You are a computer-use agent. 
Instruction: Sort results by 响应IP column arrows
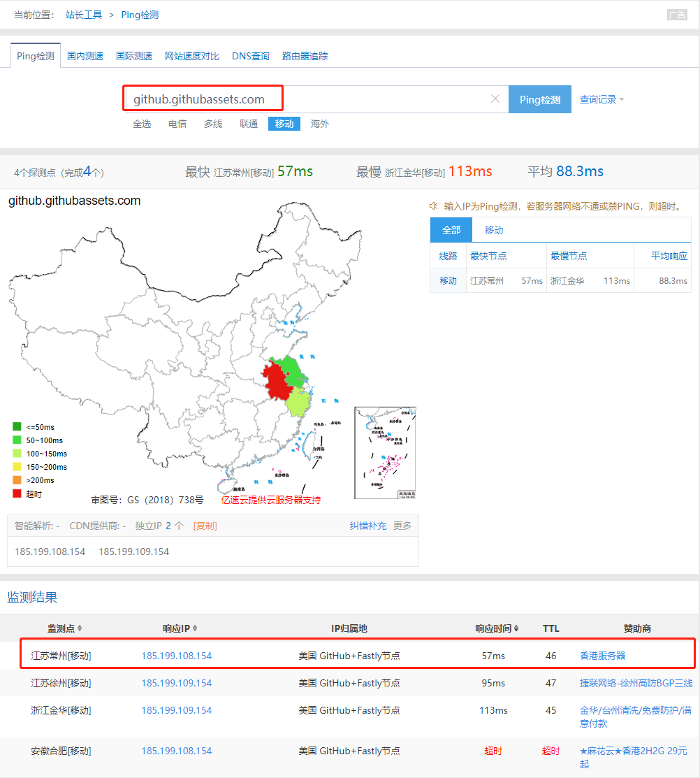coord(195,628)
